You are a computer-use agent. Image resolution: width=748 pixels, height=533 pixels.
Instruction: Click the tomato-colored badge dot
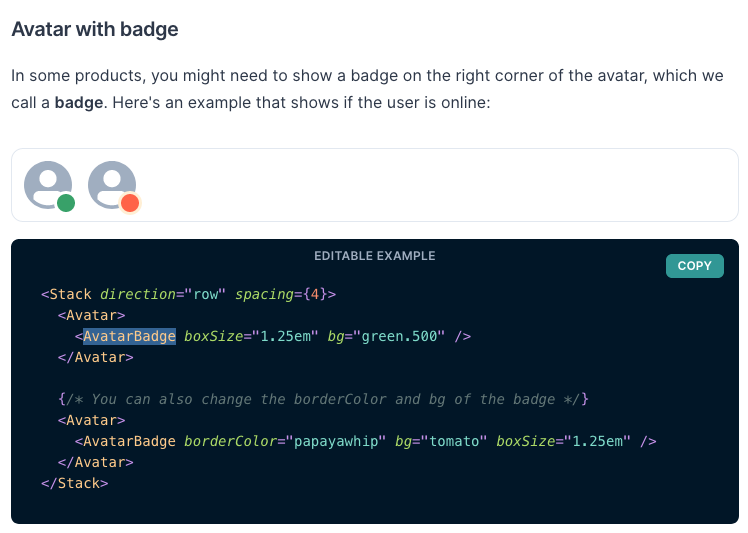click(x=129, y=203)
